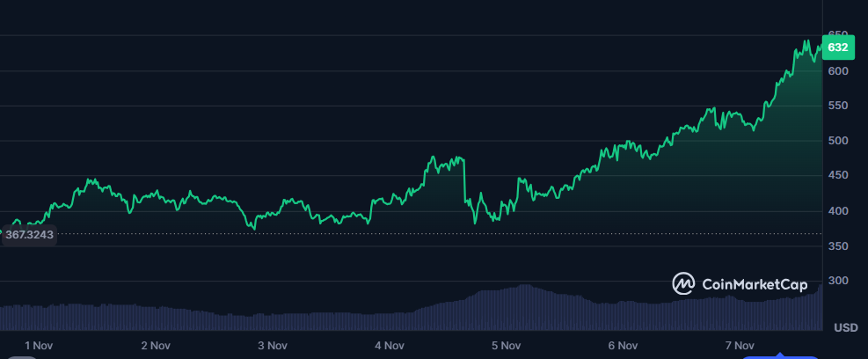Click the blue button below the chart
The width and height of the screenshot is (868, 359).
pyautogui.click(x=780, y=356)
